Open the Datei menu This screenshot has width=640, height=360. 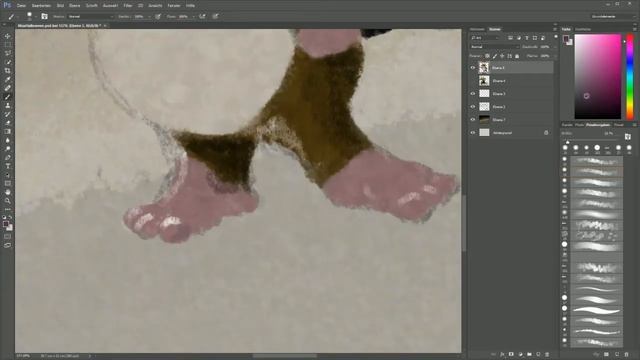point(21,6)
